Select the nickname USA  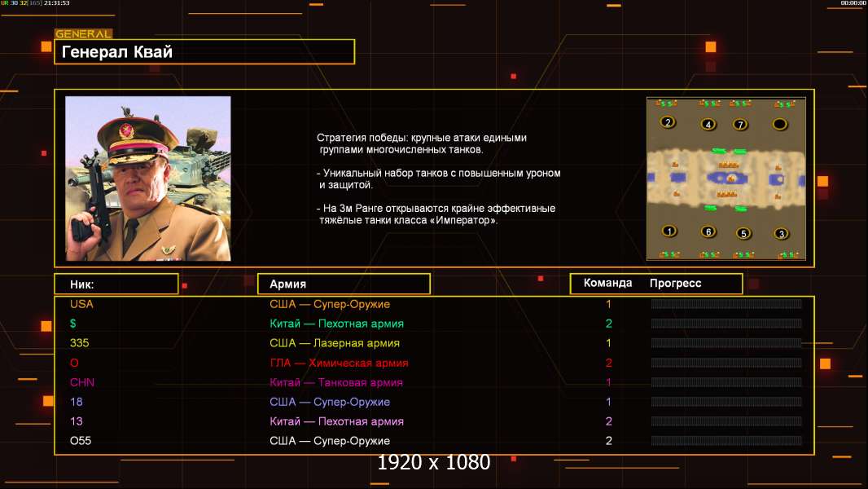(81, 304)
